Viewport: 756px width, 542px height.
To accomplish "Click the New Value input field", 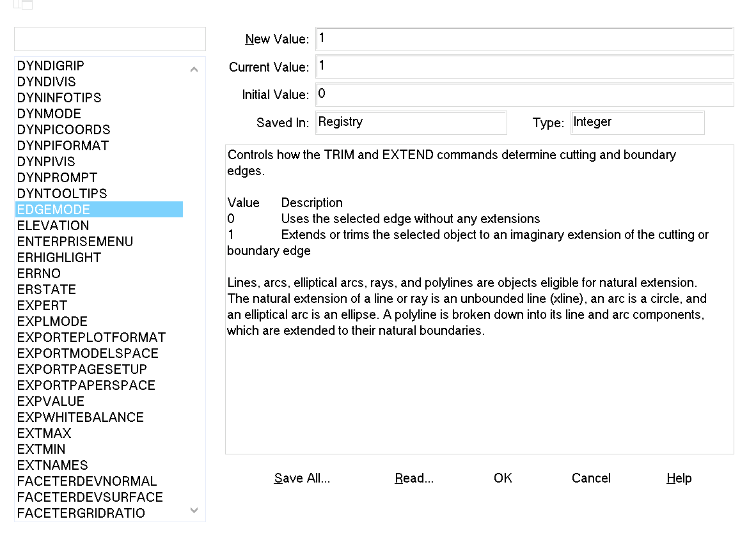I will click(524, 39).
